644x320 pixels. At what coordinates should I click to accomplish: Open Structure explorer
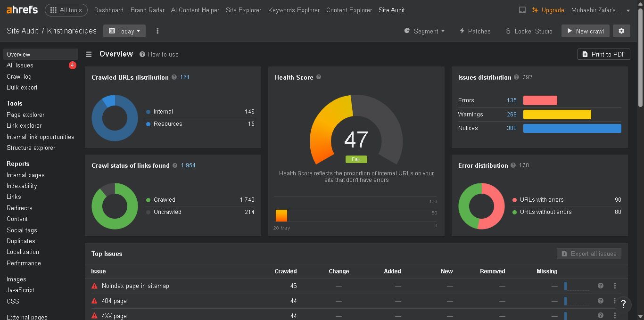tap(31, 148)
